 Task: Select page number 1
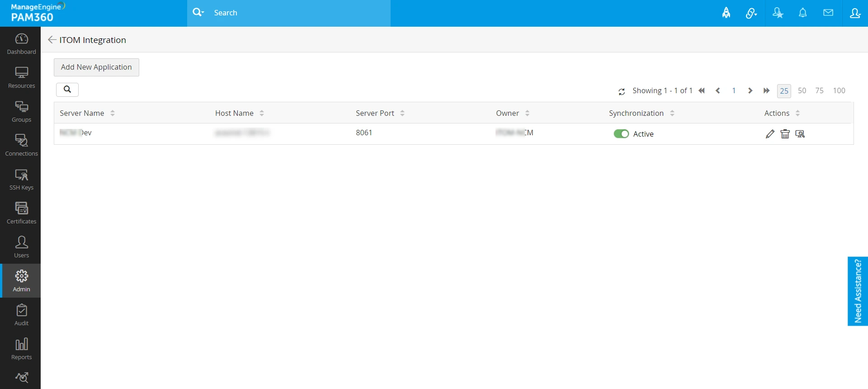[x=734, y=91]
